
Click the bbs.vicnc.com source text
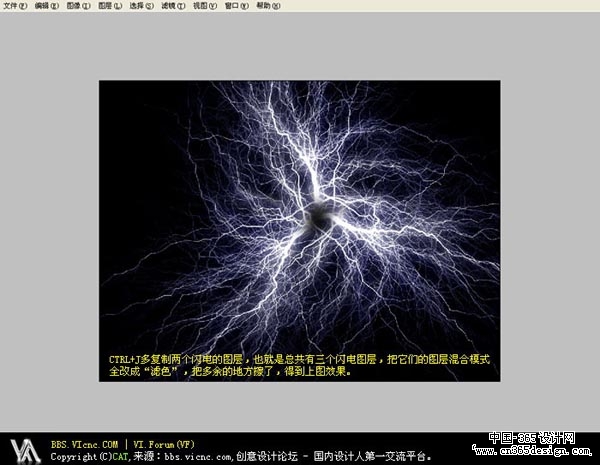[197, 457]
